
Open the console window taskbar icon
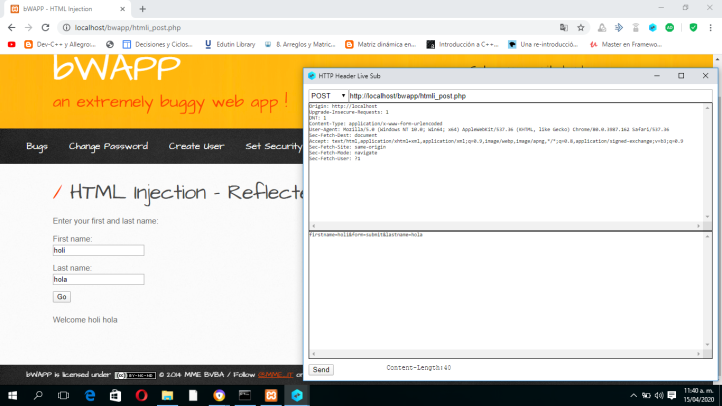click(245, 395)
